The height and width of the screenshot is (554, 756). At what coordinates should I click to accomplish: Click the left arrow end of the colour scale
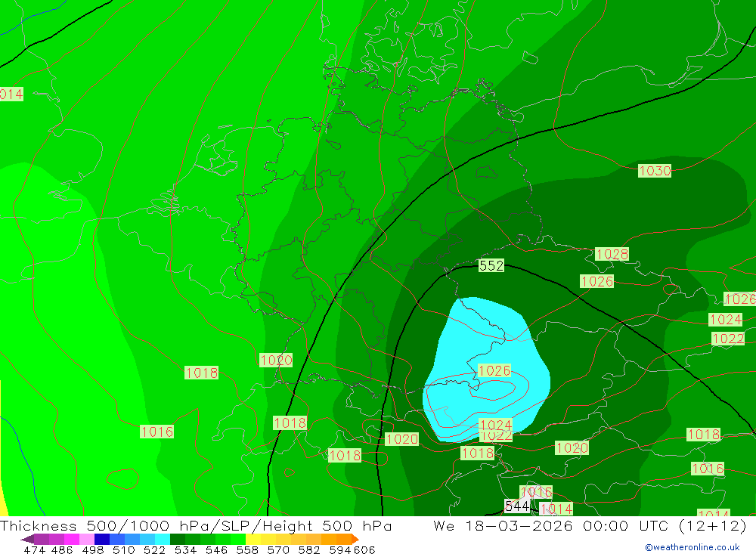click(27, 539)
